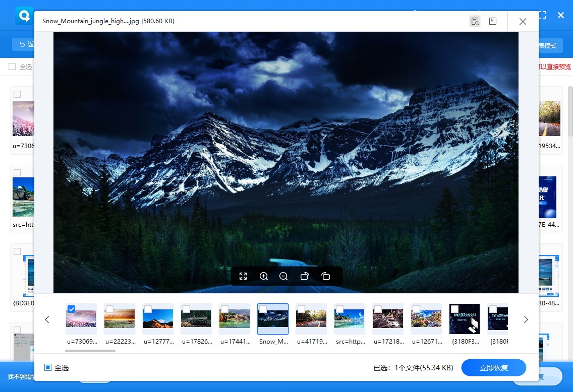Check the u=22223 thumbnail checkbox
The width and height of the screenshot is (573, 392).
tap(109, 309)
